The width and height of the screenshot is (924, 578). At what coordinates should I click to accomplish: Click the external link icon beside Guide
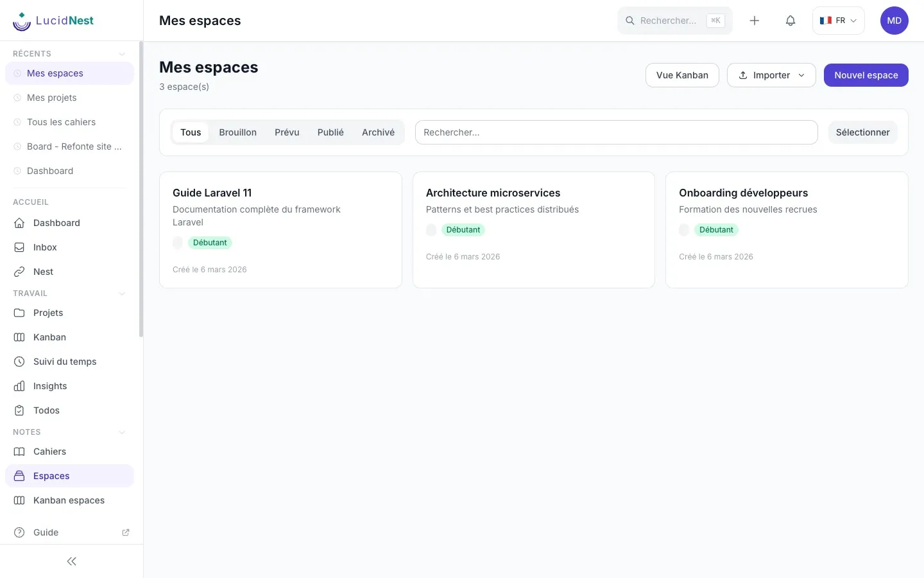(126, 532)
